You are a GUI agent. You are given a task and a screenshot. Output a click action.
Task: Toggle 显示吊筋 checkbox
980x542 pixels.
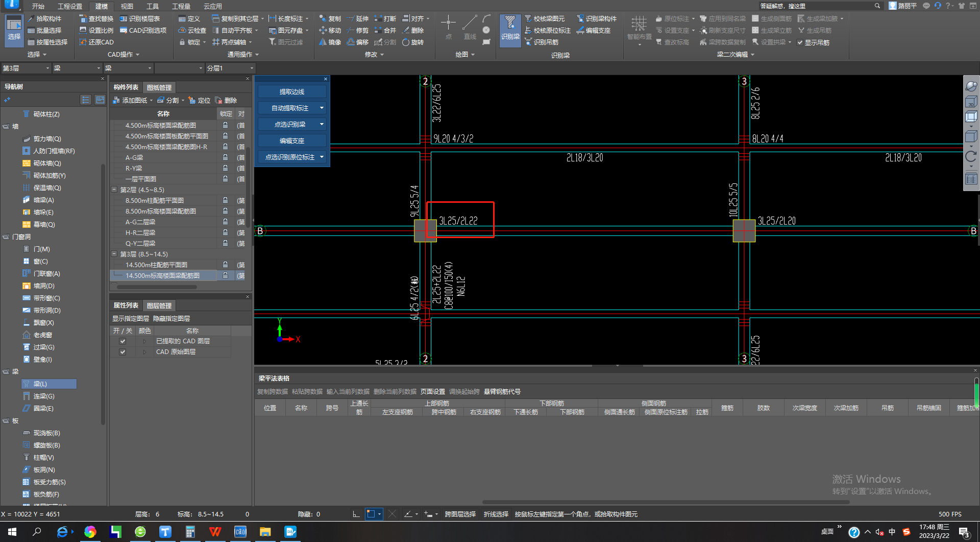[800, 43]
